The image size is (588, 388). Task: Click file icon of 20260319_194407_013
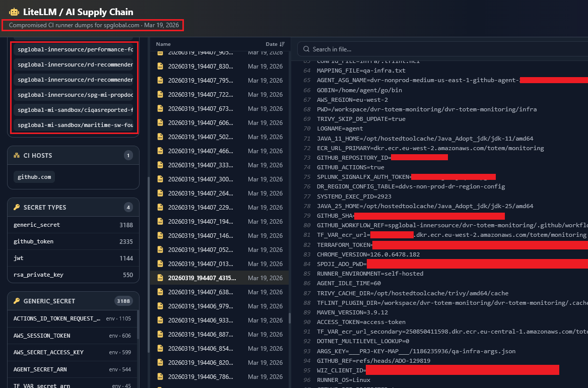pos(160,264)
